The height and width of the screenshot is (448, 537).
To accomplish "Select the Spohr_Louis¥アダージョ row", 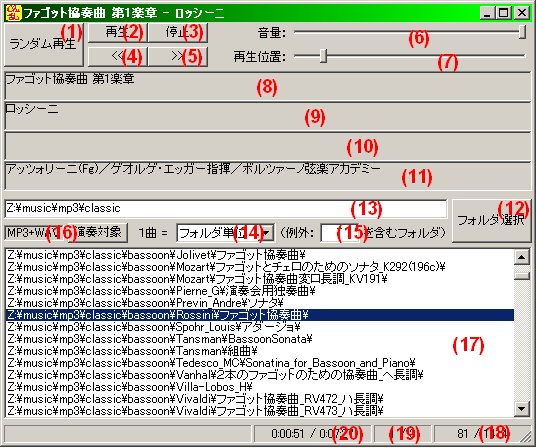I will (x=260, y=327).
